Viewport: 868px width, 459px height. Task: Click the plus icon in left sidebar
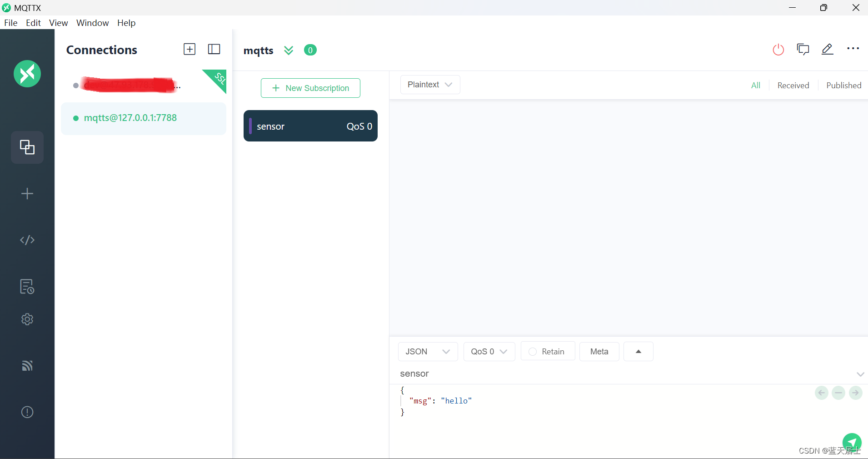[x=27, y=194]
